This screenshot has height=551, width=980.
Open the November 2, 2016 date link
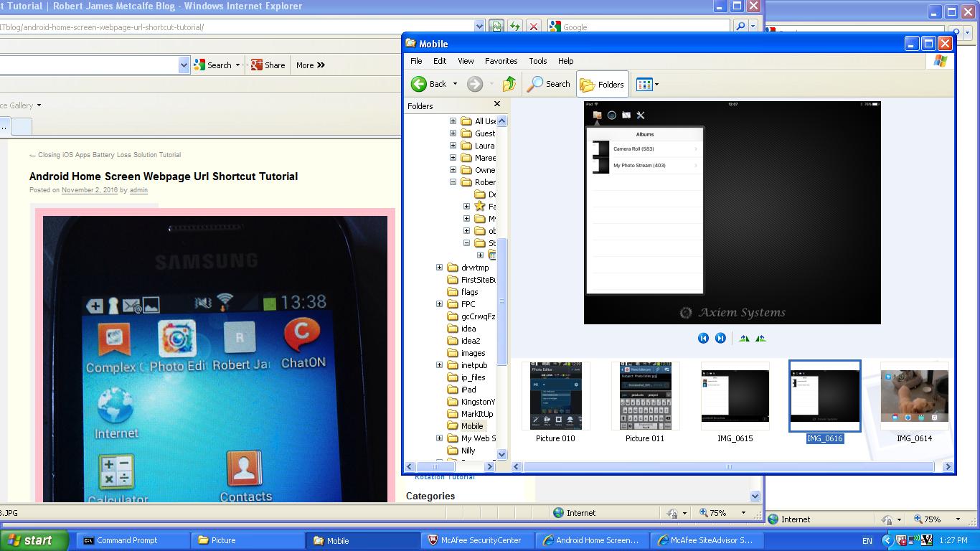pyautogui.click(x=90, y=190)
